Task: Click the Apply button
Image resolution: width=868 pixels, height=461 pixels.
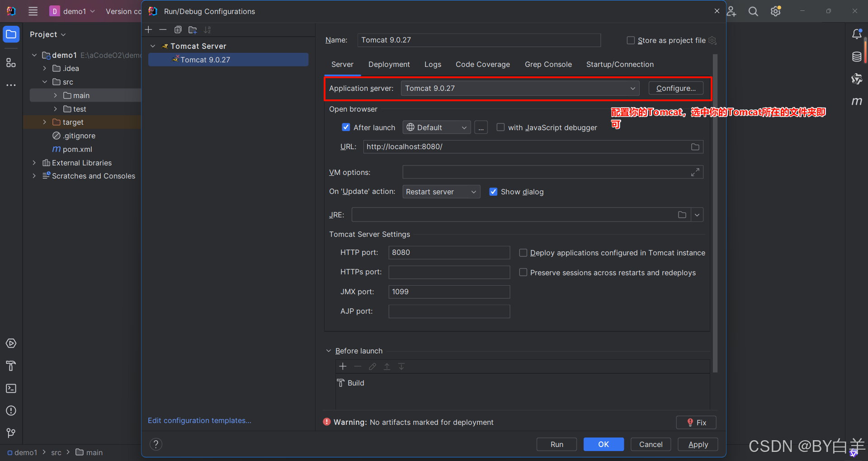Action: pyautogui.click(x=698, y=444)
